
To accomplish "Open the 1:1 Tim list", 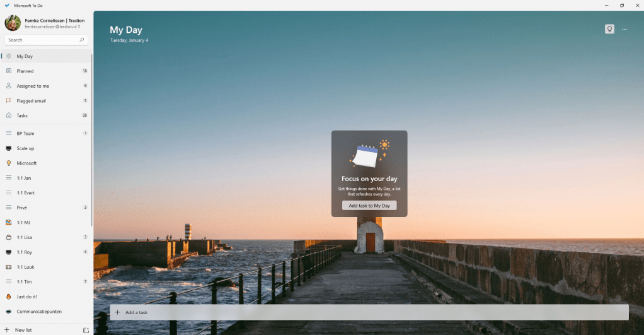I will point(24,281).
